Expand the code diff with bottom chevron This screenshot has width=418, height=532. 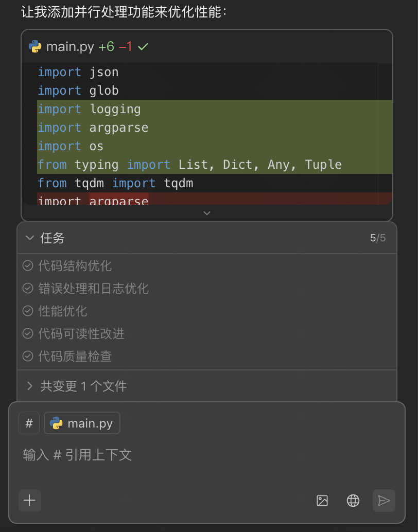click(x=207, y=213)
